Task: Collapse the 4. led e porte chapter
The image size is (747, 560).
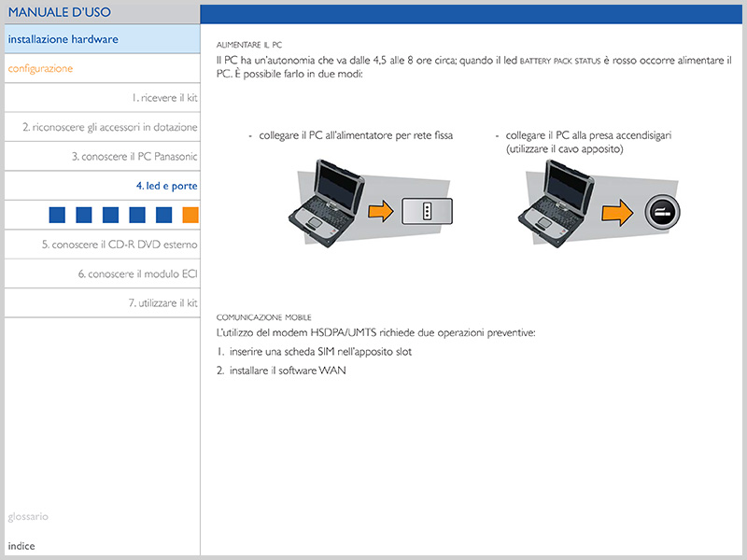Action: (x=166, y=186)
